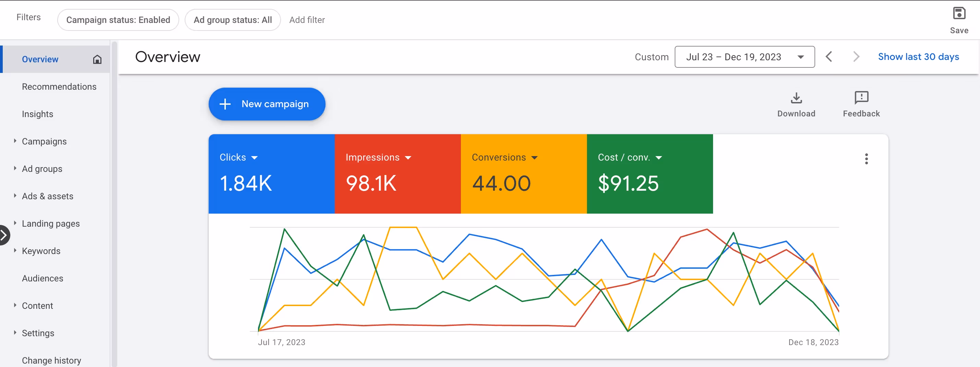The height and width of the screenshot is (367, 980).
Task: Click the Custom date range label
Action: click(651, 57)
